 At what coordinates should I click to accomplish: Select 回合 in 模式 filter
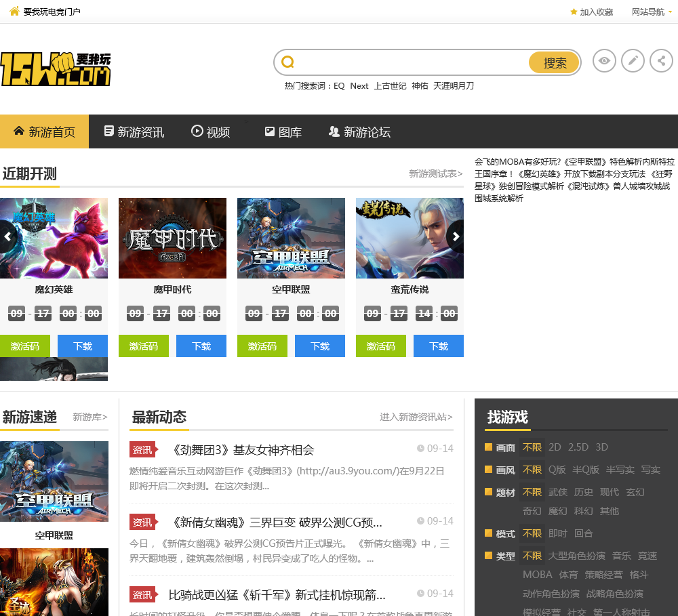point(583,533)
